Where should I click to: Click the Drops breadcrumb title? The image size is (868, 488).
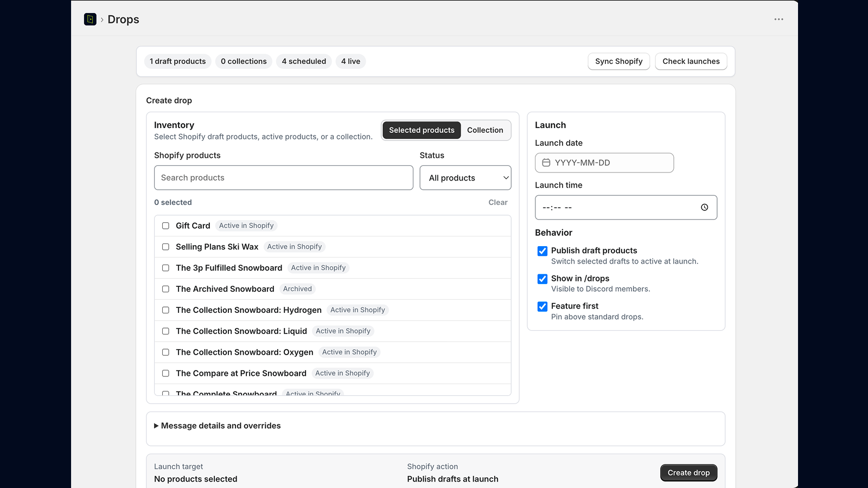(123, 20)
